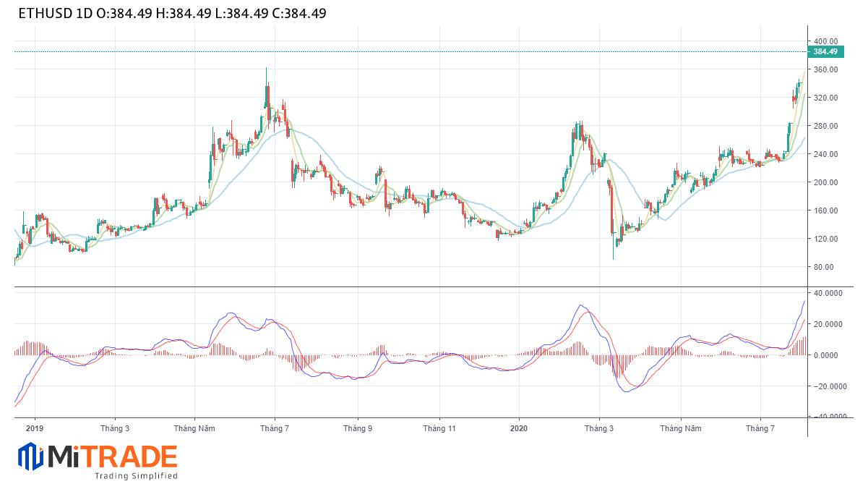Click the MiTRADE brand name text
Image resolution: width=868 pixels, height=497 pixels.
112,457
